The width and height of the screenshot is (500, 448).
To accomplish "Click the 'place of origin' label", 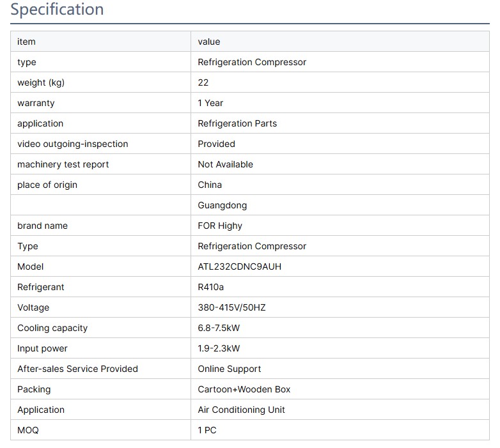I will point(47,185).
